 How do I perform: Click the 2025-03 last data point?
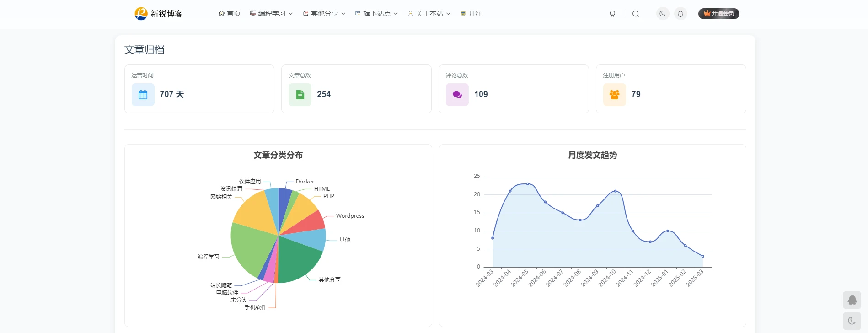[703, 256]
